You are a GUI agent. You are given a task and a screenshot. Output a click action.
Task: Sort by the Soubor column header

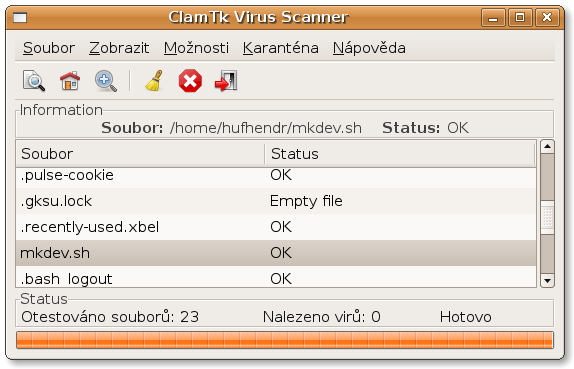click(x=140, y=154)
